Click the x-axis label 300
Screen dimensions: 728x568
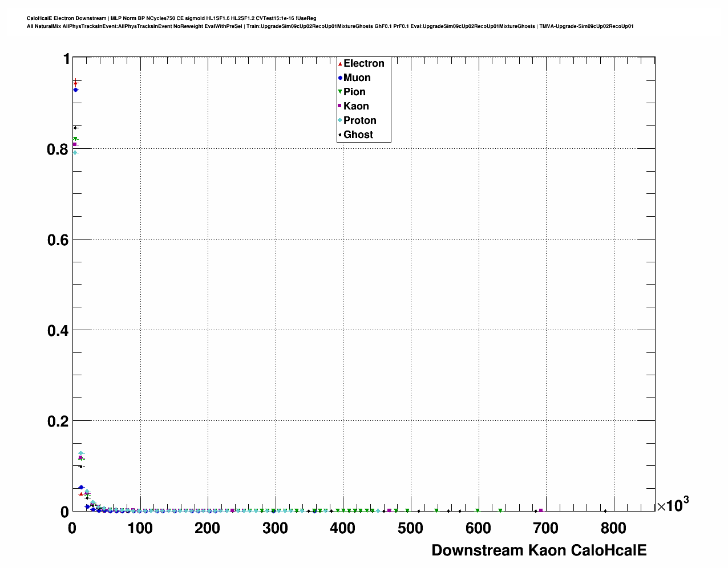coord(275,529)
